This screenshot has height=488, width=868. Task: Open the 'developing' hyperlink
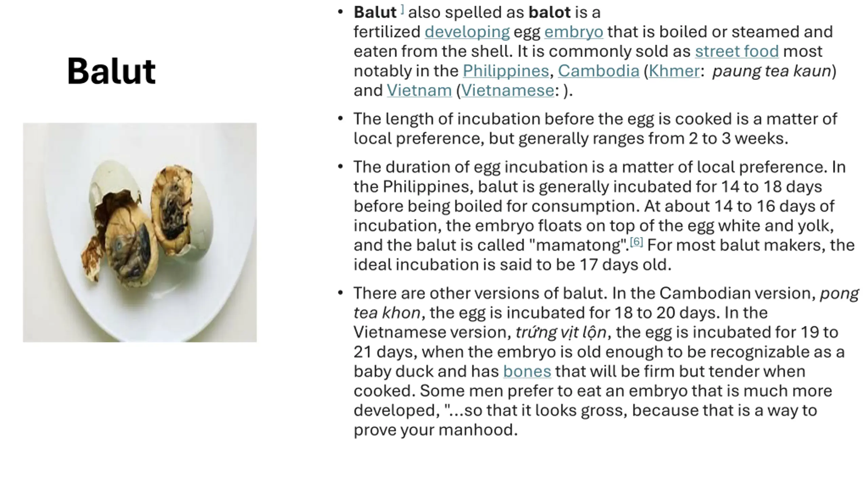(467, 32)
